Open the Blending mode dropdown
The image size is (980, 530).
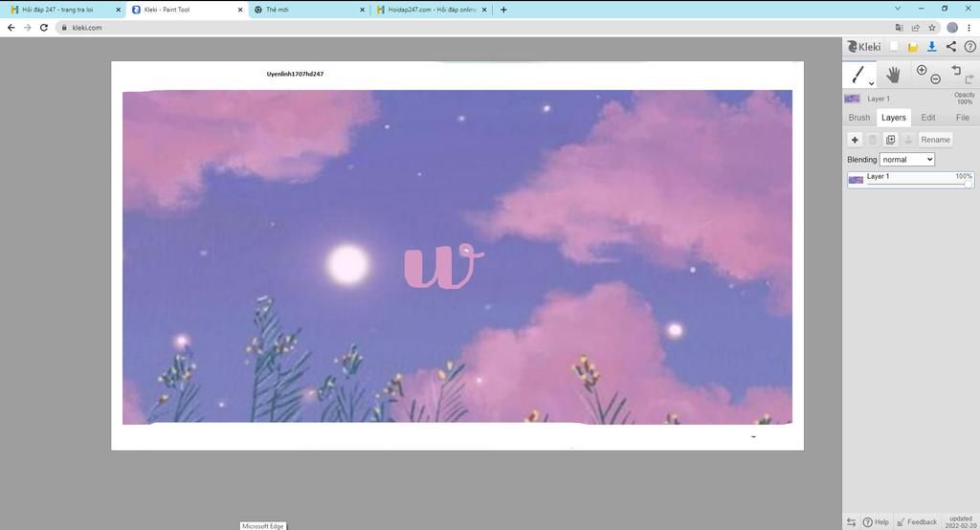click(907, 160)
